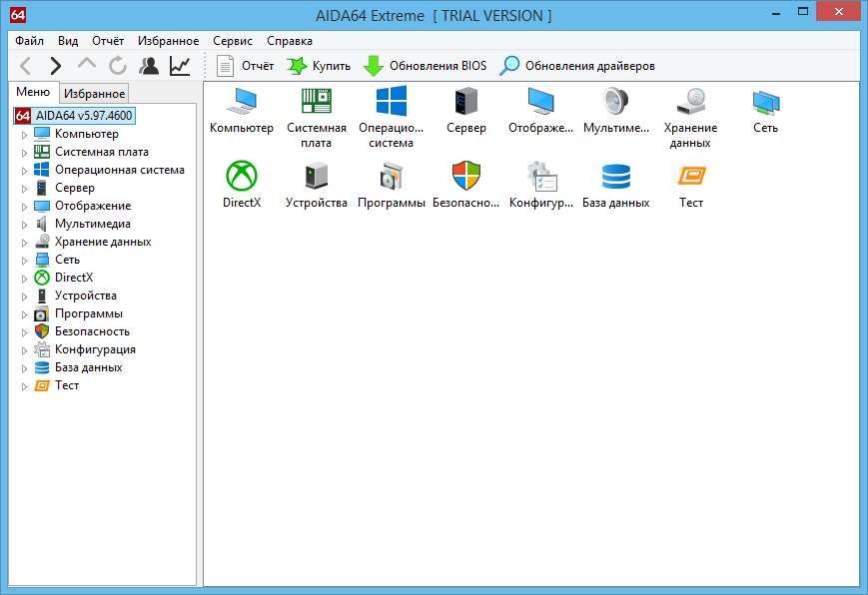
Task: Expand the Компьютер tree node
Action: tap(24, 135)
